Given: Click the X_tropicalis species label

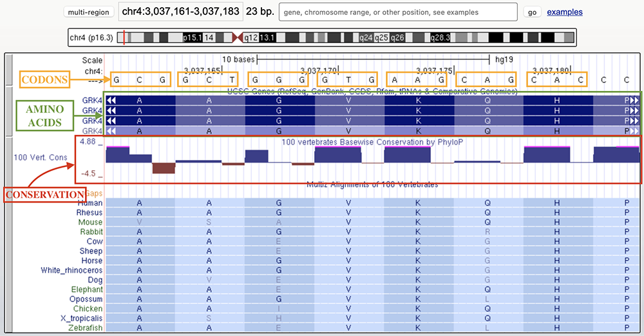Looking at the screenshot, I should 80,319.
